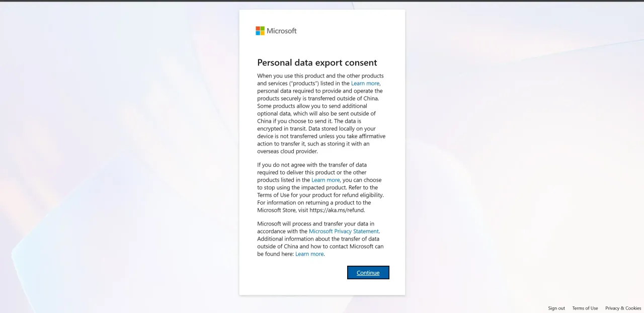Screen dimensions: 644x313
Task: Open Learn more after 'products listed in the'
Action: (x=326, y=180)
